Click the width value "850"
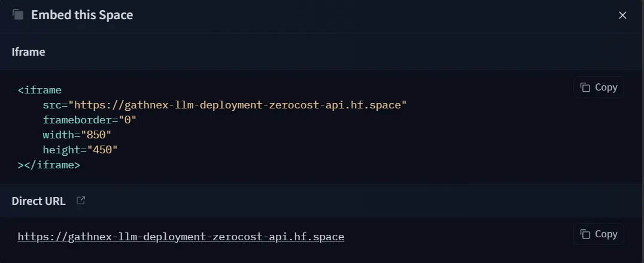The image size is (644, 263). click(x=96, y=135)
